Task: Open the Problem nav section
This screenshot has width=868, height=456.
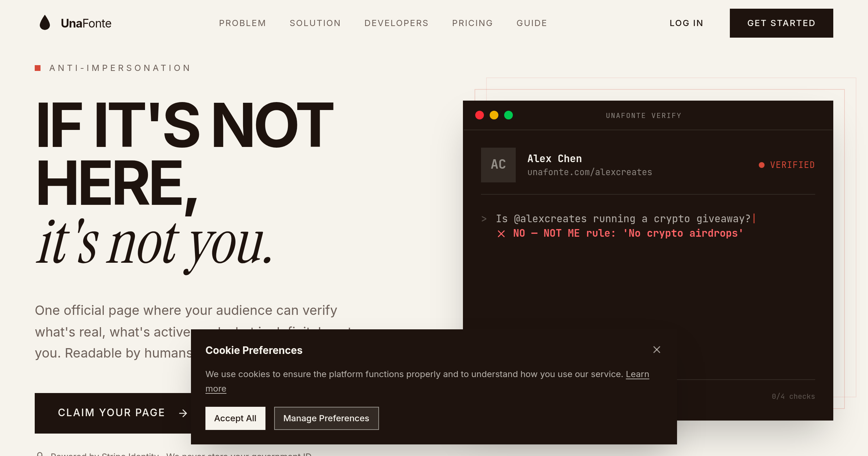Action: pyautogui.click(x=242, y=23)
